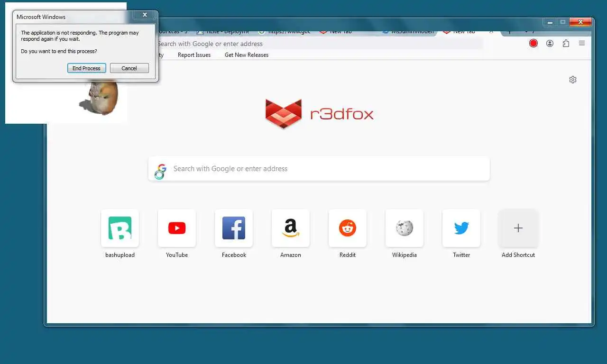Click the YouTube label text
This screenshot has width=607, height=364.
click(177, 255)
